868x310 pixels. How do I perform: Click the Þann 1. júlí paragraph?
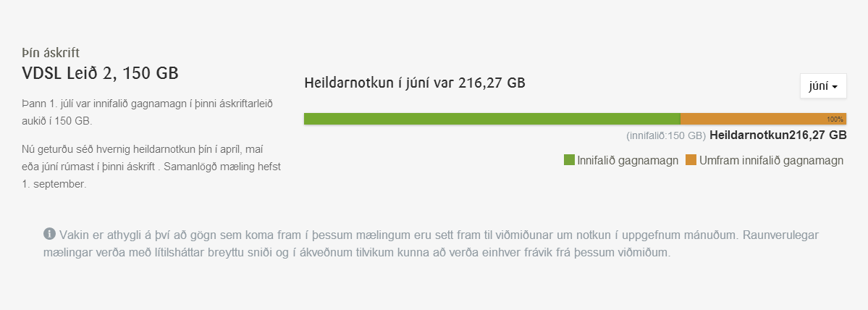point(148,112)
